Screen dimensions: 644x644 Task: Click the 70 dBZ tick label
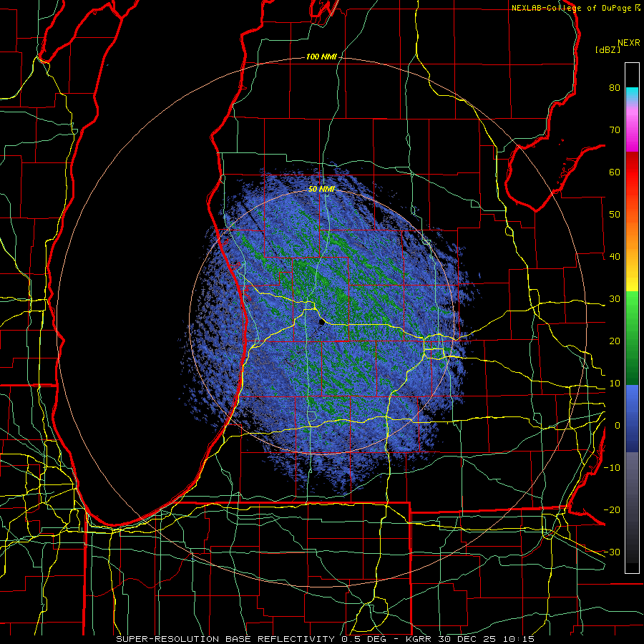pyautogui.click(x=615, y=130)
